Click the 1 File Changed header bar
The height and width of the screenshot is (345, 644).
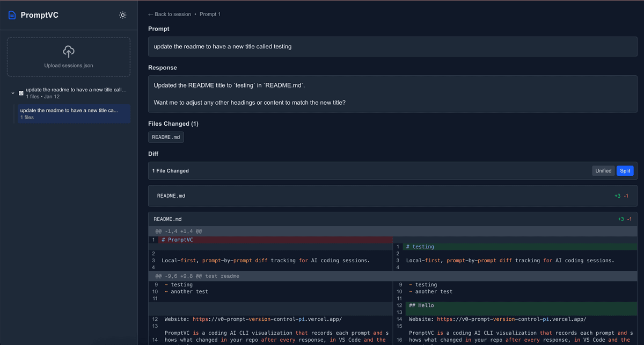(x=171, y=170)
